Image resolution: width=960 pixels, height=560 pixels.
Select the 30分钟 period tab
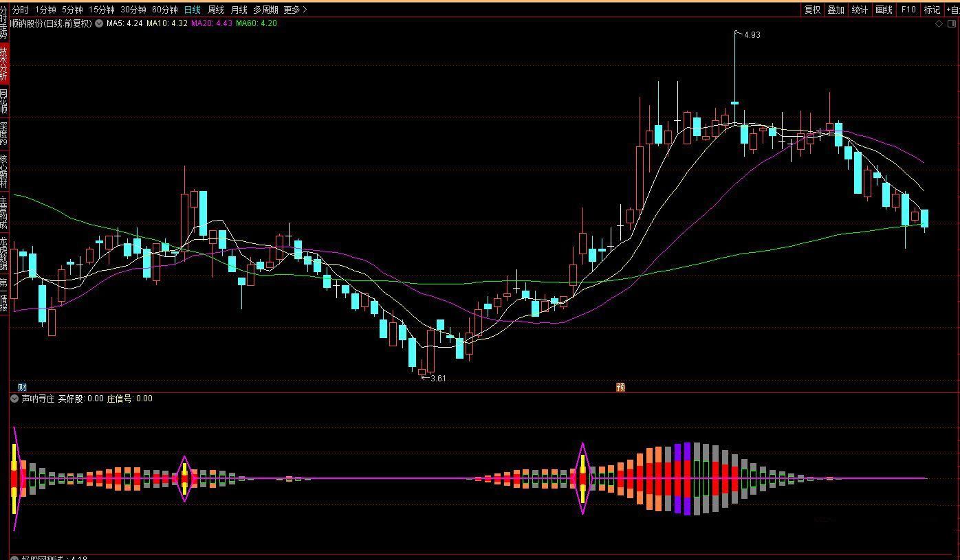tap(133, 10)
